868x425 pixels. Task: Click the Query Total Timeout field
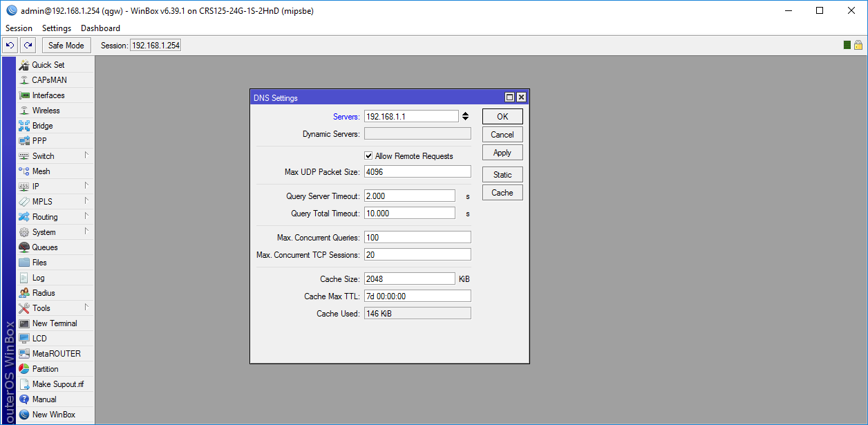click(x=410, y=214)
